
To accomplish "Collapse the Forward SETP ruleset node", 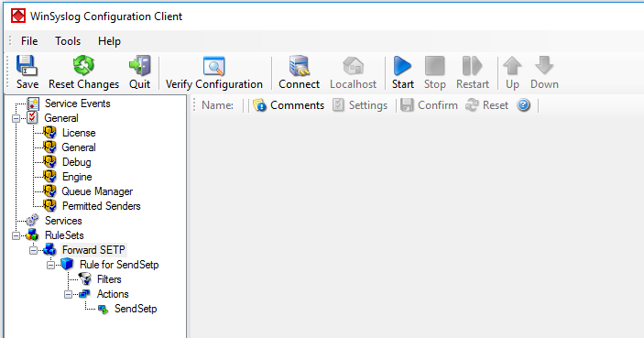I will pyautogui.click(x=33, y=250).
